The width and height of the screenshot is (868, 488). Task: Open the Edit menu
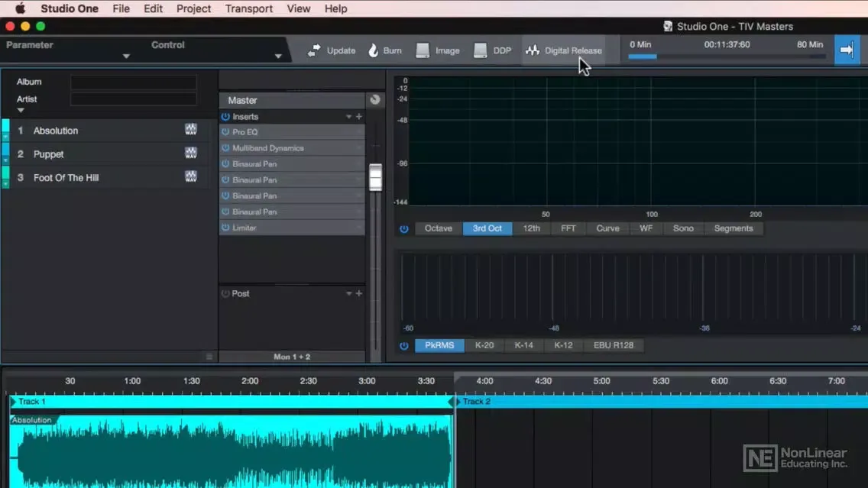153,8
